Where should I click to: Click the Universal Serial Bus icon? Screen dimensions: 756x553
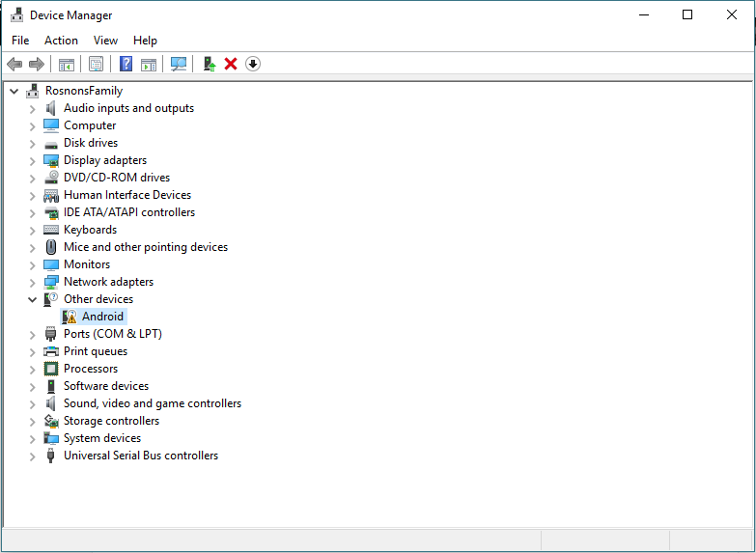(50, 456)
